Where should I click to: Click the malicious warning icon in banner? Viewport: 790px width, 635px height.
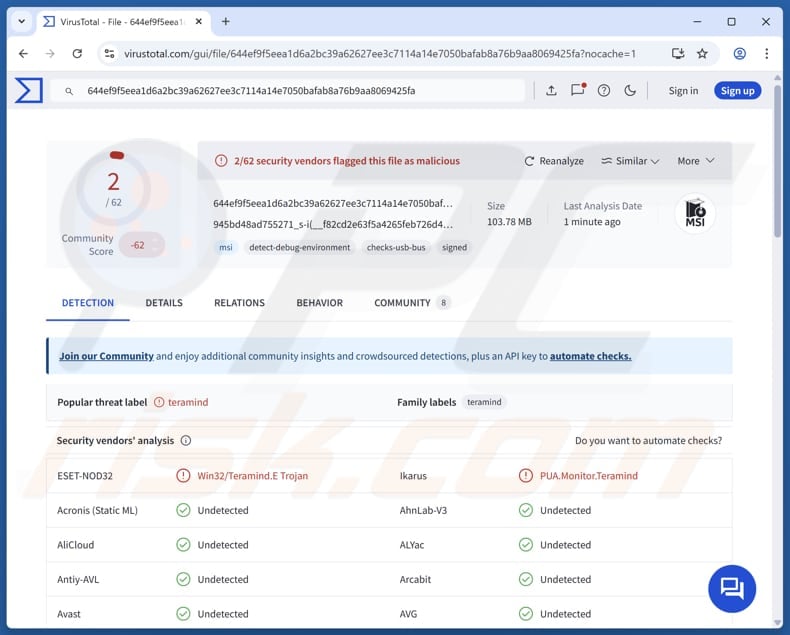221,161
